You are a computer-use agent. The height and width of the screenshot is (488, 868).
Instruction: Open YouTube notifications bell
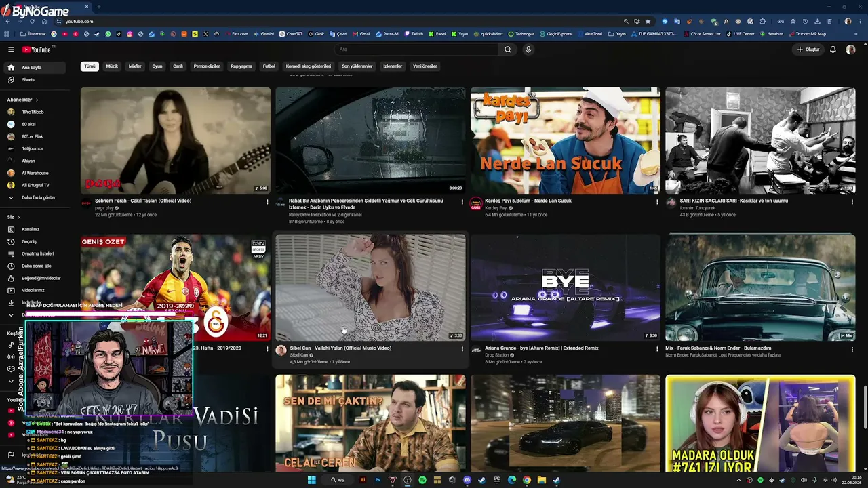tap(833, 49)
